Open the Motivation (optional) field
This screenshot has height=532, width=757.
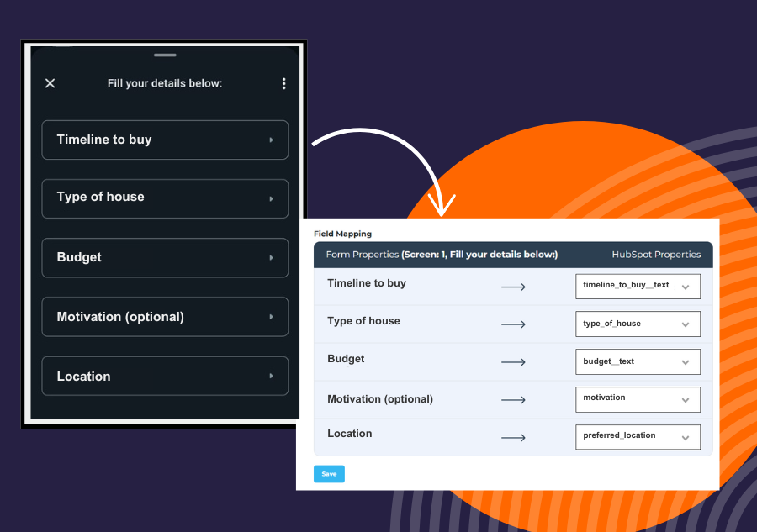pyautogui.click(x=165, y=317)
